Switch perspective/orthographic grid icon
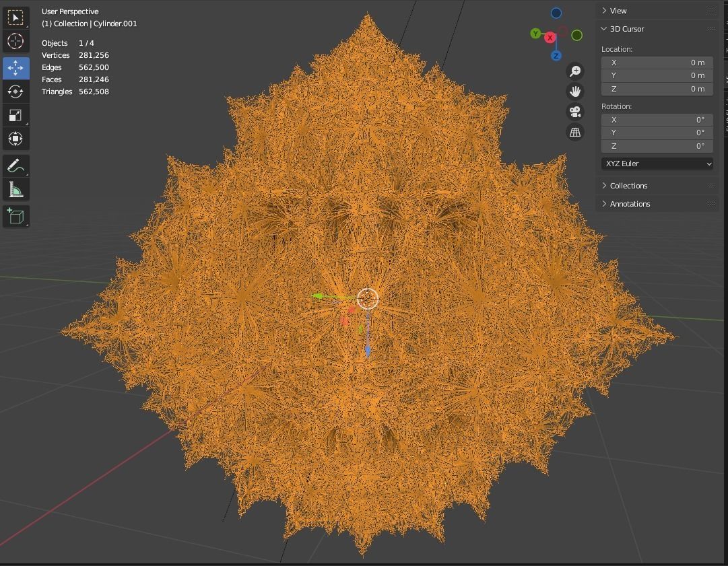Image resolution: width=728 pixels, height=566 pixels. pos(575,132)
